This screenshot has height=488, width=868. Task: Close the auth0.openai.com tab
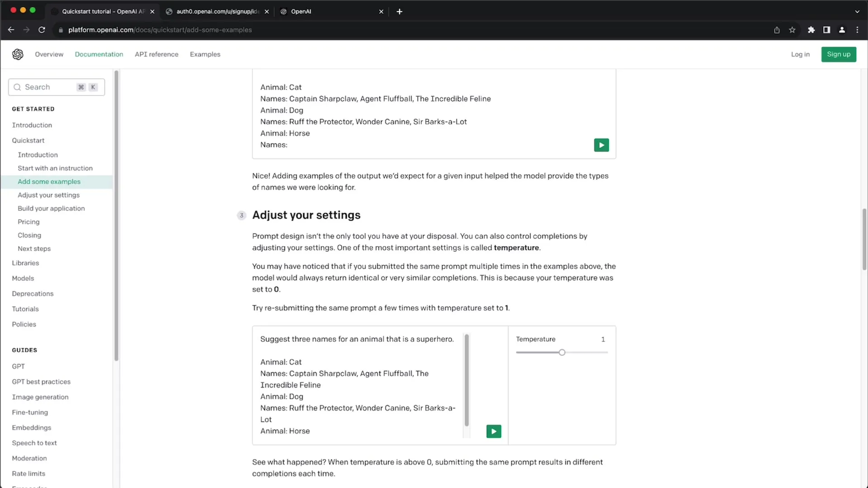coord(267,12)
